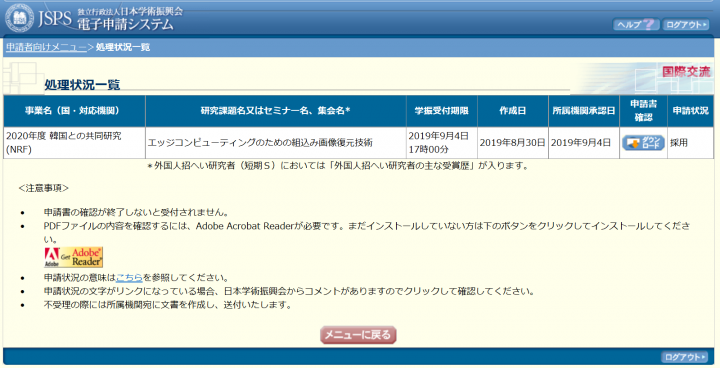This screenshot has height=368, width=720.
Task: Click 事業名(国・対応機関) column header
Action: pyautogui.click(x=74, y=111)
